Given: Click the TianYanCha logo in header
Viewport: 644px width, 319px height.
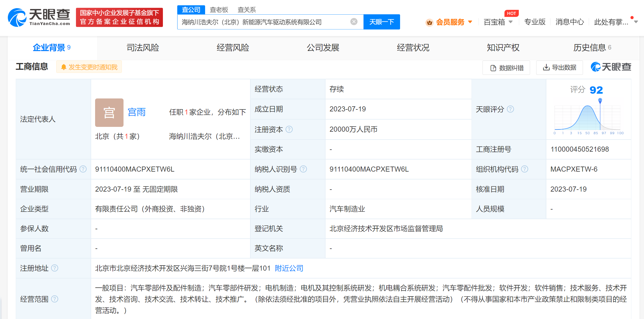Looking at the screenshot, I should click(x=39, y=17).
